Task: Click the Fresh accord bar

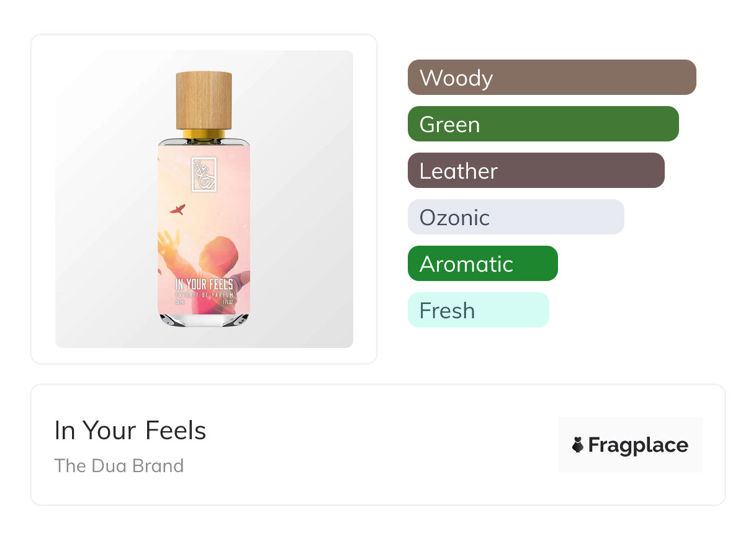Action: 478,310
